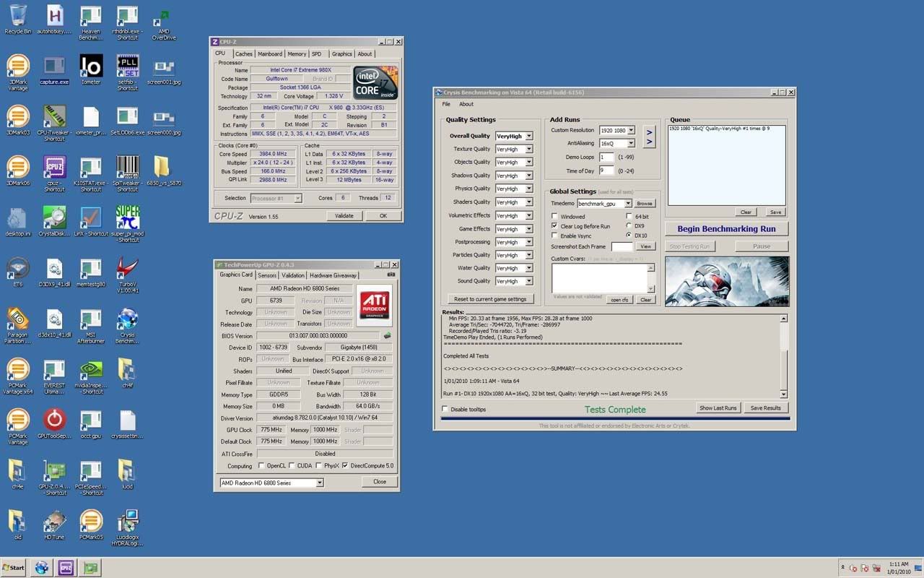Click the Validate button in CPU-Z

[x=344, y=216]
